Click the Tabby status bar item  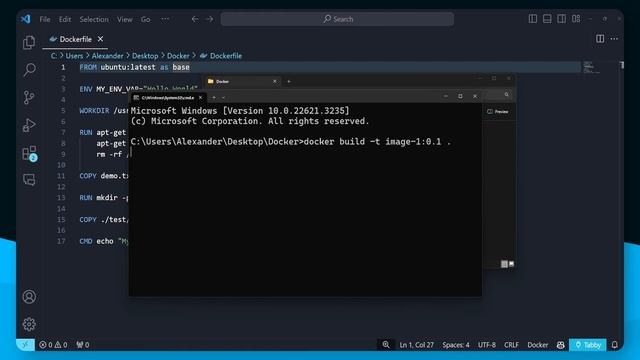(x=588, y=345)
